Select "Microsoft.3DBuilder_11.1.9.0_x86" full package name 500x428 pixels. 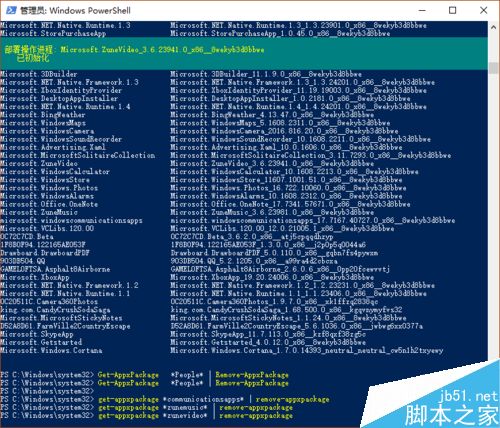click(x=266, y=74)
